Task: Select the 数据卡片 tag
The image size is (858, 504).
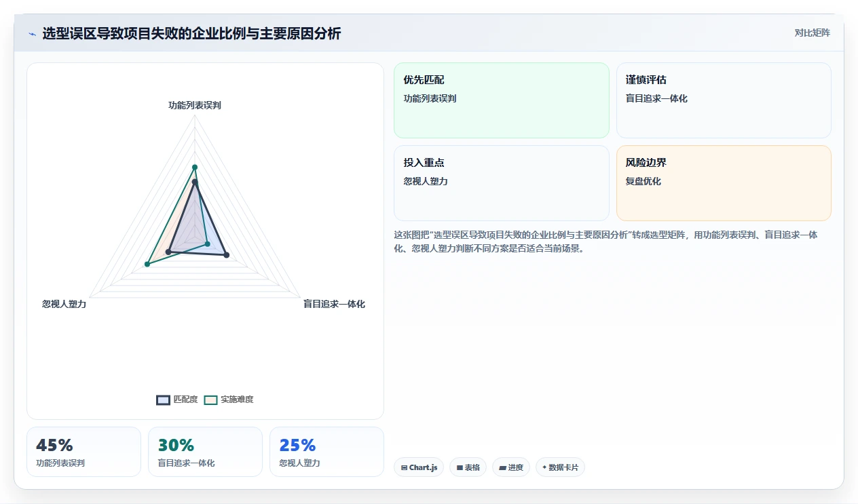Action: tap(560, 467)
